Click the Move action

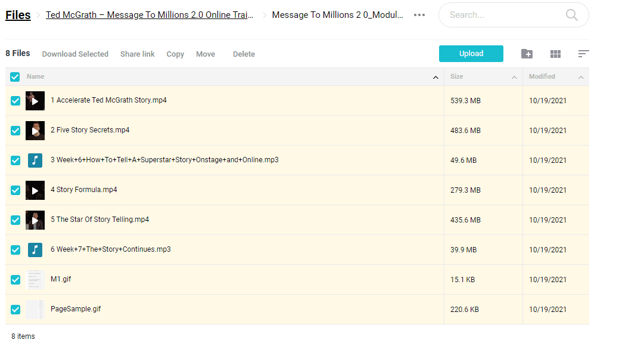coord(206,54)
